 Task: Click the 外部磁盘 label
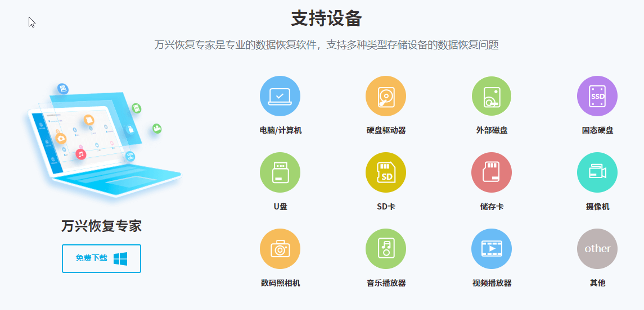(492, 130)
